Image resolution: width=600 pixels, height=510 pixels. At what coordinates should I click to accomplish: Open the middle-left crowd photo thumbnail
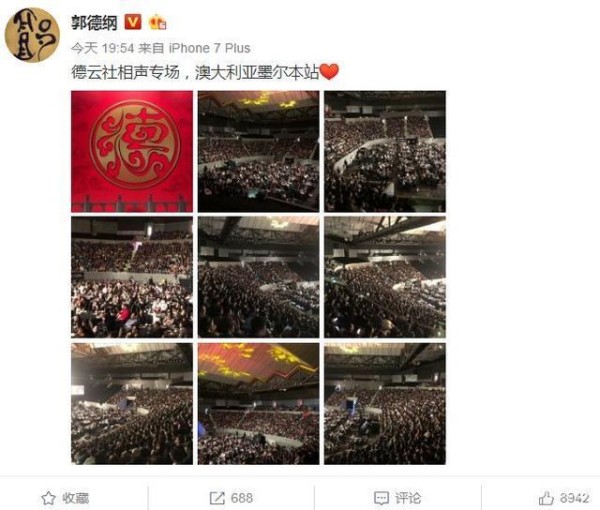pos(132,277)
